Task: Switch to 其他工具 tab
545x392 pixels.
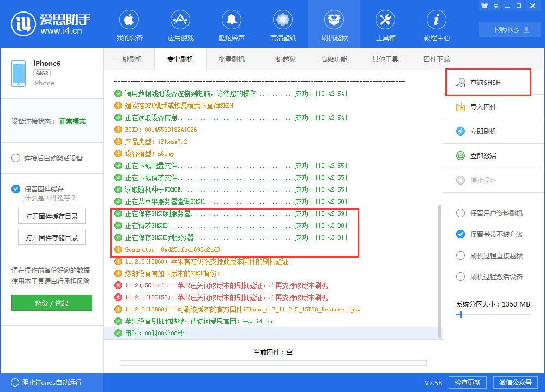Action: [x=385, y=59]
